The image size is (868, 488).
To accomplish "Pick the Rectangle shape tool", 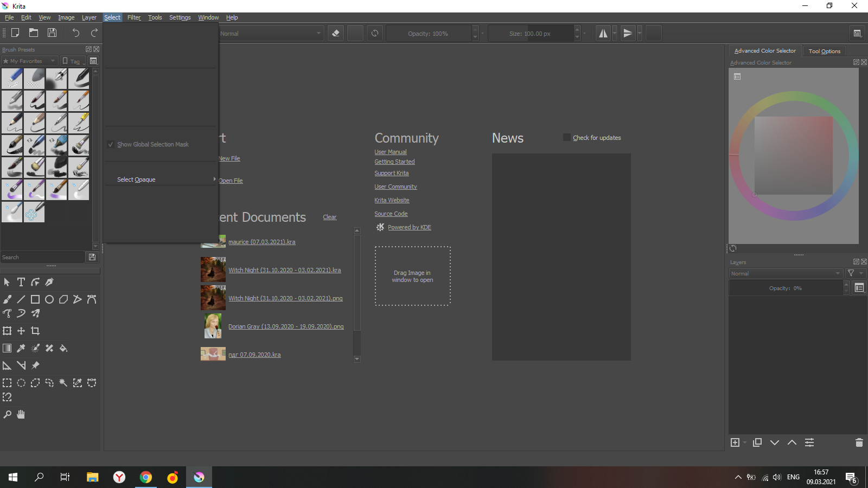I will [x=35, y=299].
